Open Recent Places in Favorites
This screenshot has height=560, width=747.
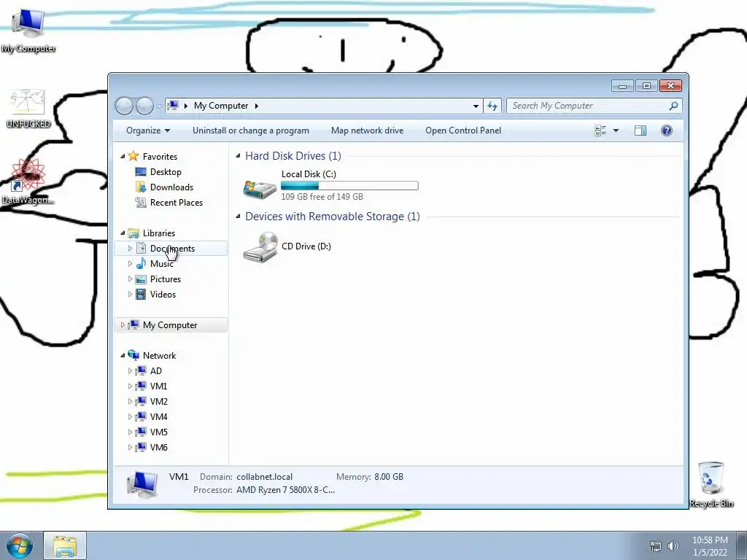pos(176,203)
